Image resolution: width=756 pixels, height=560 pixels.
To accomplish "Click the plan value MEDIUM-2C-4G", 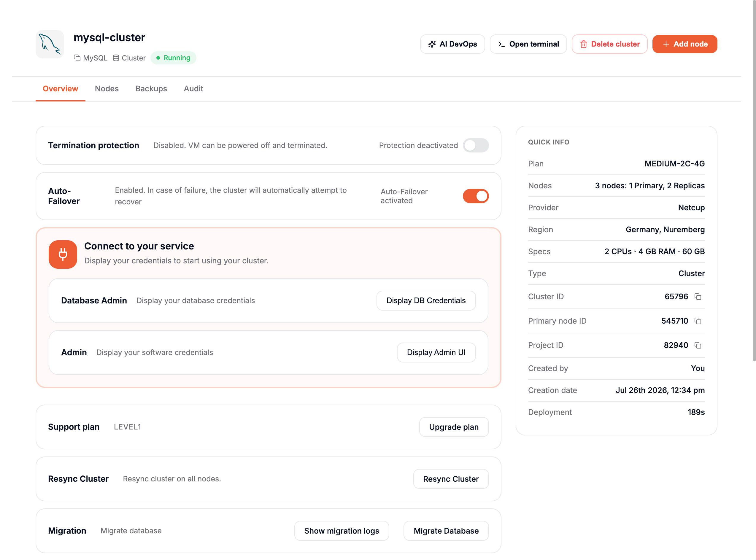I will pos(674,164).
